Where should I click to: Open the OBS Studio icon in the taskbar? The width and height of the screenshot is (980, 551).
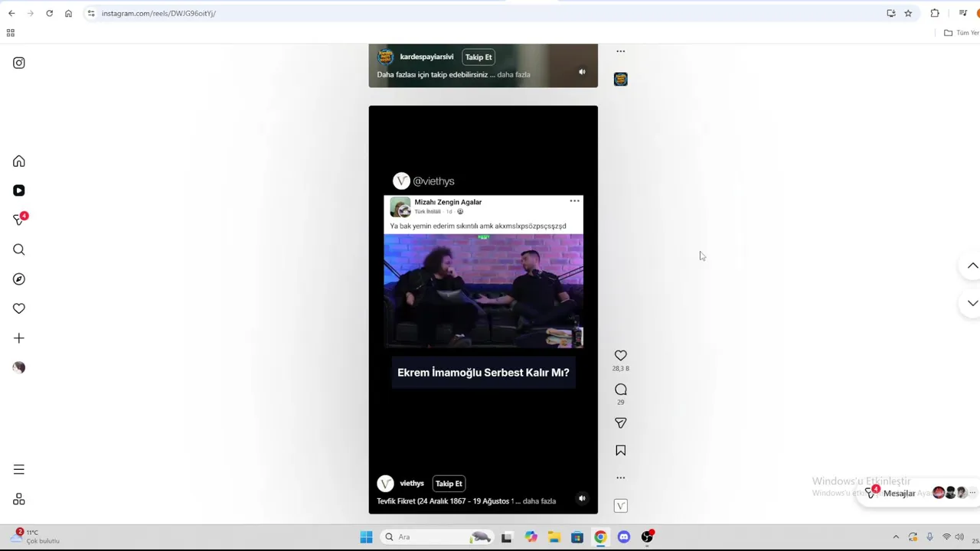pos(648,537)
